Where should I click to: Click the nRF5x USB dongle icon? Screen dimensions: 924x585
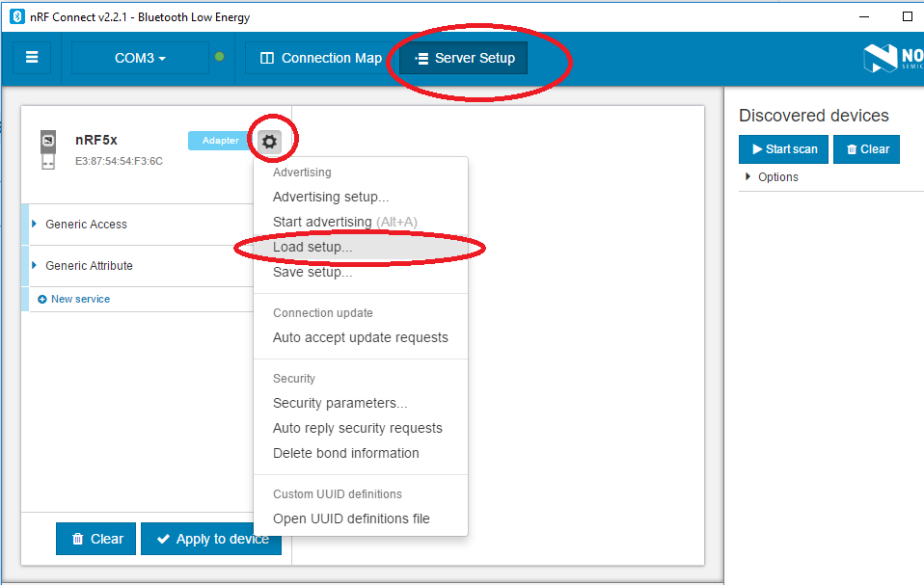[x=48, y=150]
